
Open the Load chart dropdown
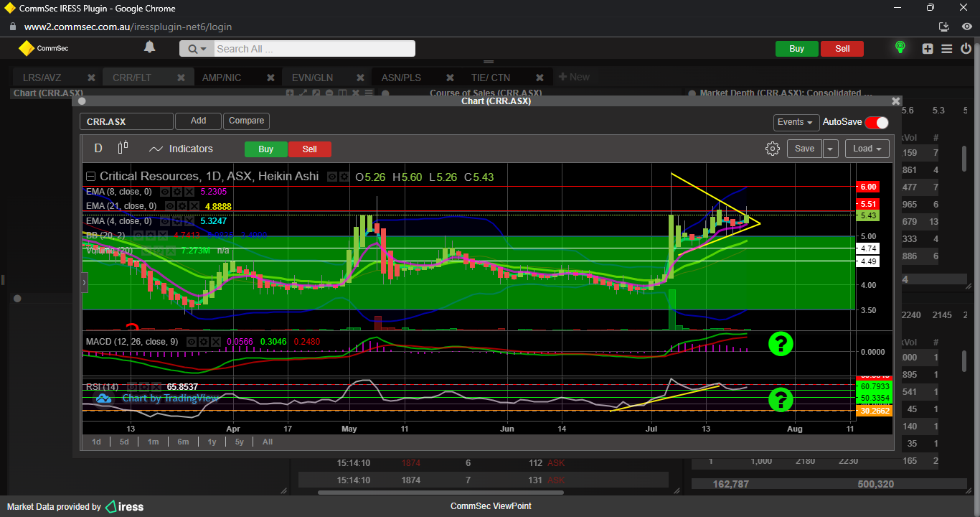click(x=867, y=149)
